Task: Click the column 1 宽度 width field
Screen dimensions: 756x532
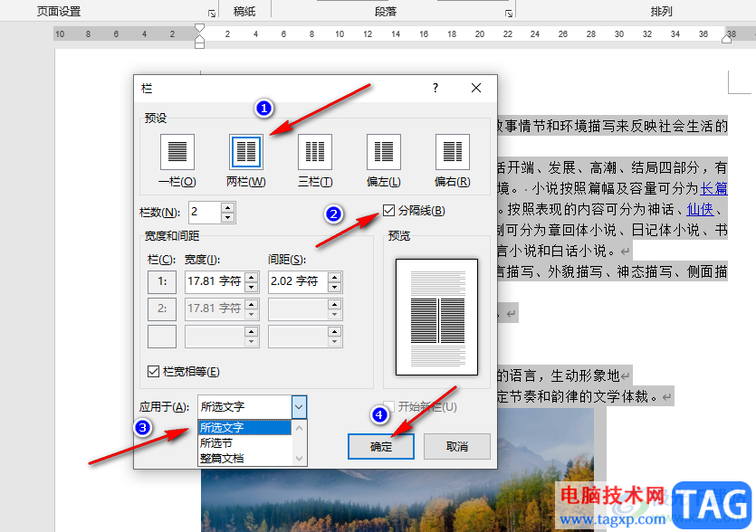Action: pyautogui.click(x=215, y=281)
